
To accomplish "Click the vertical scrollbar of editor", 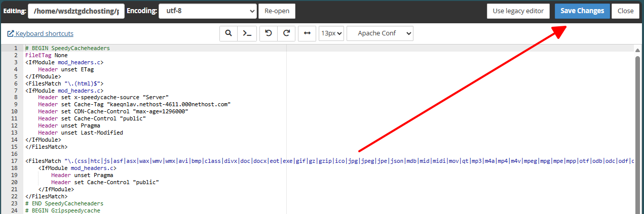I will point(638,134).
